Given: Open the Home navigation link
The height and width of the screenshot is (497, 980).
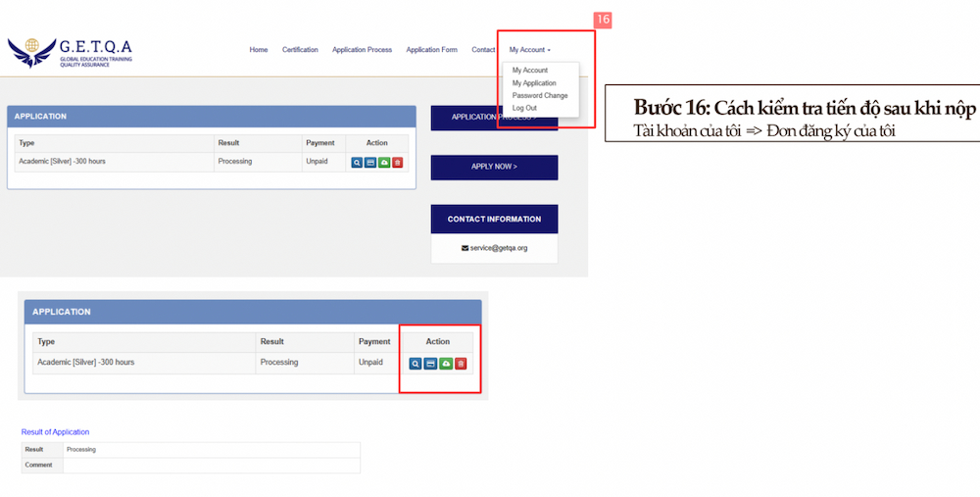Looking at the screenshot, I should click(258, 50).
